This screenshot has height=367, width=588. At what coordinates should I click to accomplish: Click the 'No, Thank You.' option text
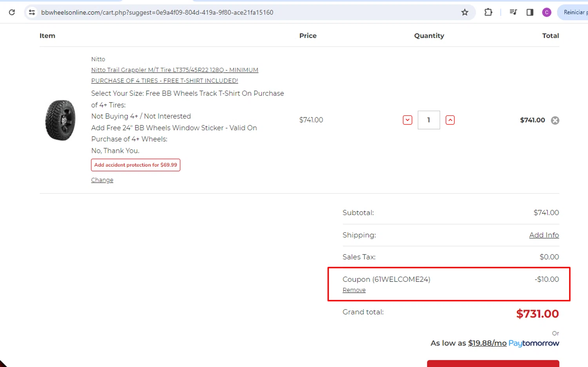(115, 151)
